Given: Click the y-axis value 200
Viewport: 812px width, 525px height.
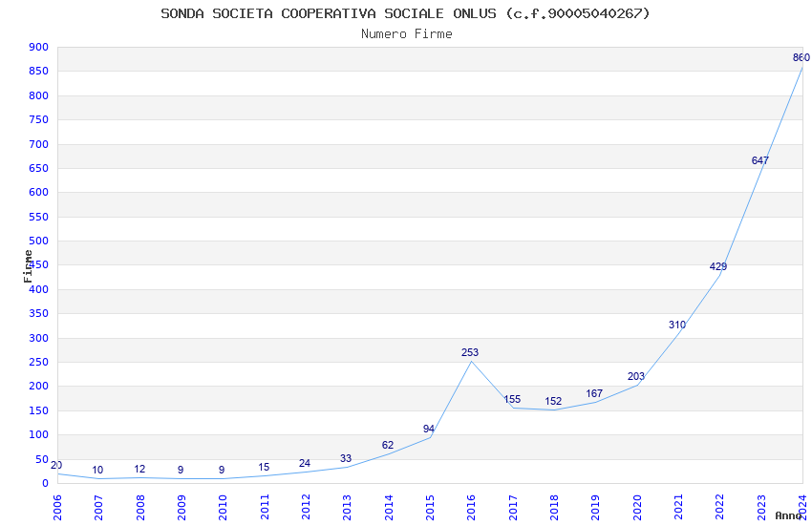Looking at the screenshot, I should point(39,386).
